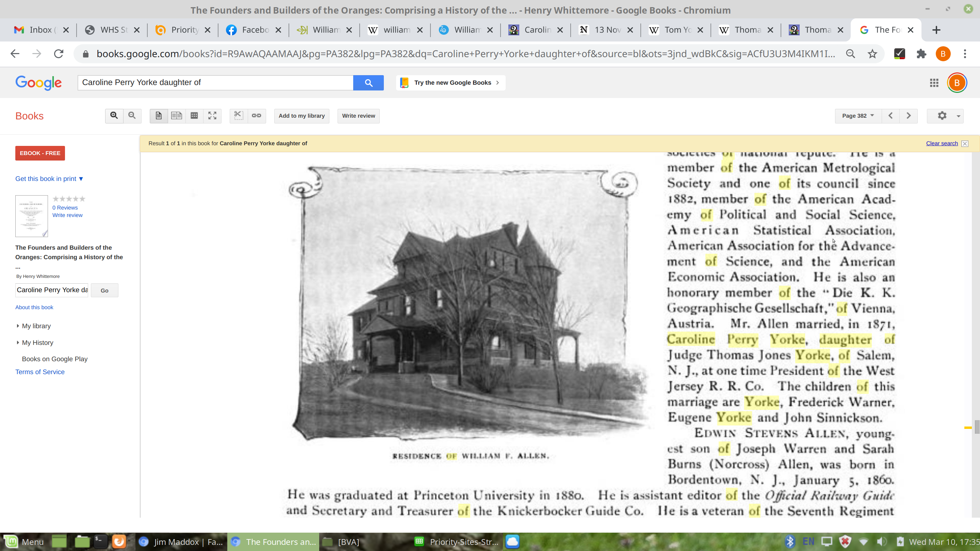The image size is (980, 551).
Task: Bookmark this page with the star
Action: pos(872,54)
